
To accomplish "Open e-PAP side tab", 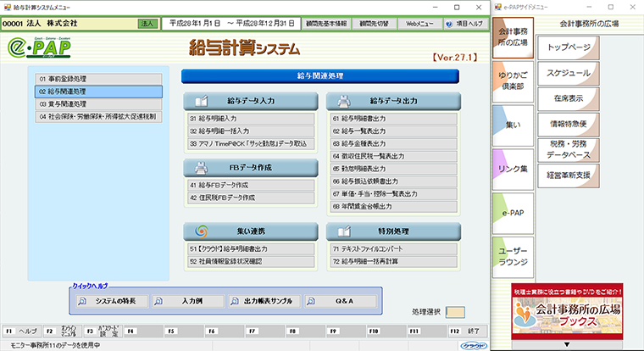I will point(513,213).
